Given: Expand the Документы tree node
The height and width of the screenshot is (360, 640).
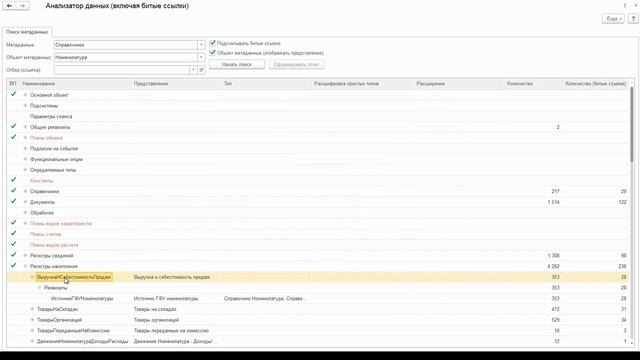Looking at the screenshot, I should (x=25, y=202).
